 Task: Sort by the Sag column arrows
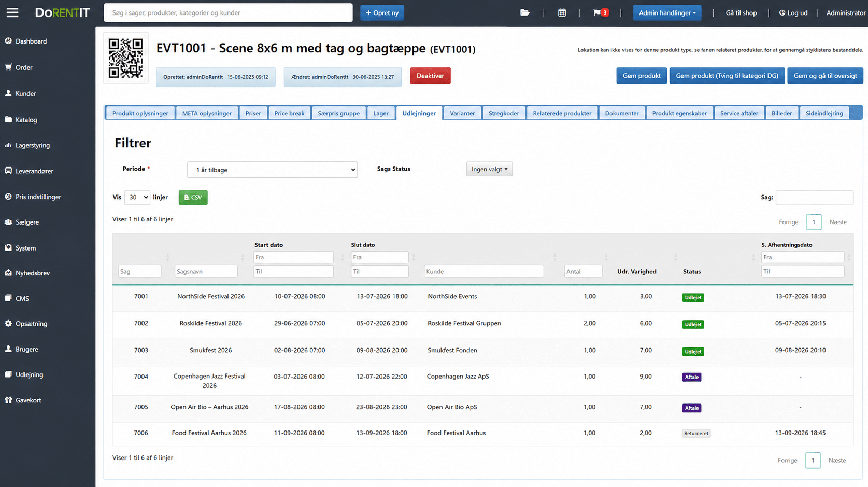[167, 257]
